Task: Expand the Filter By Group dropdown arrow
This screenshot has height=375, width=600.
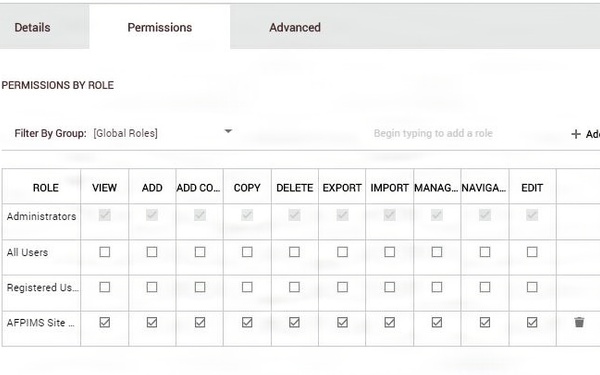Action: (x=228, y=131)
